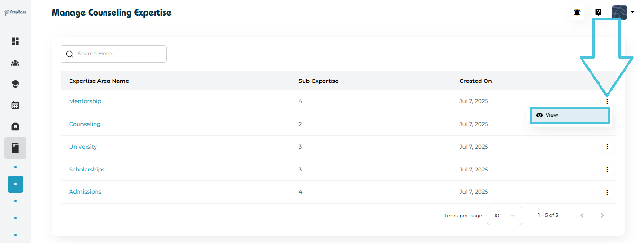The image size is (644, 243).
Task: Select the active blue sidebar submenu dot
Action: click(x=15, y=184)
